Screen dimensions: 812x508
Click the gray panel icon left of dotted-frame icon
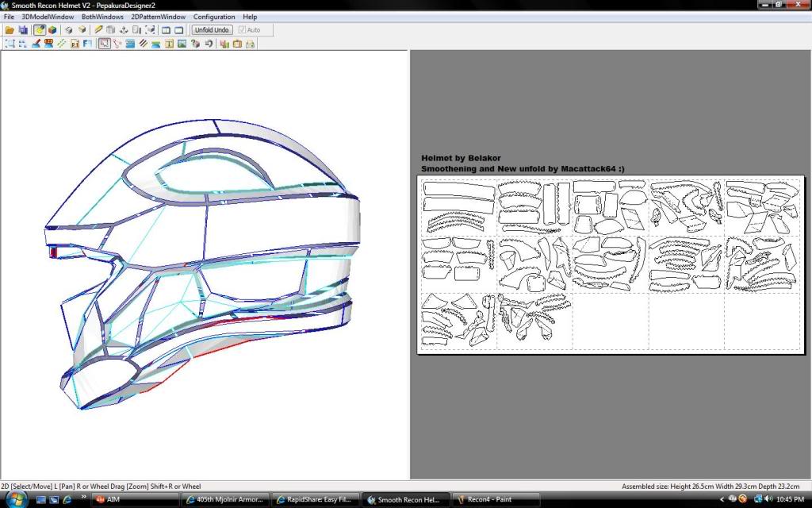pos(136,30)
